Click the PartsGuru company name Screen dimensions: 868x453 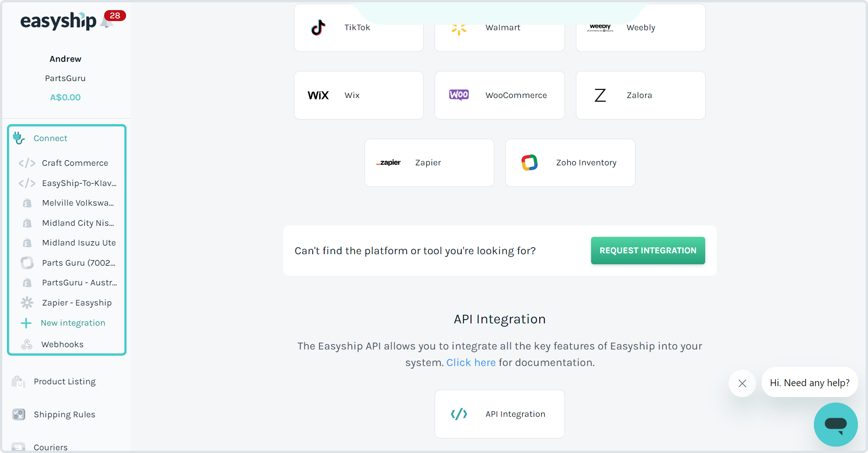click(x=66, y=78)
